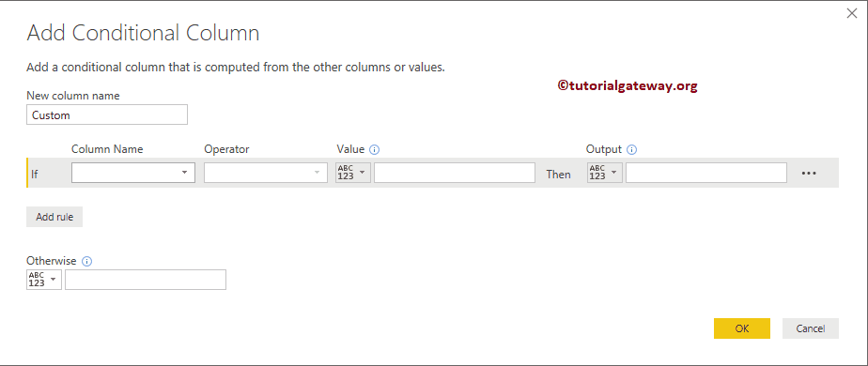Click the Add rule button
Viewport: 868px width, 366px height.
[54, 217]
